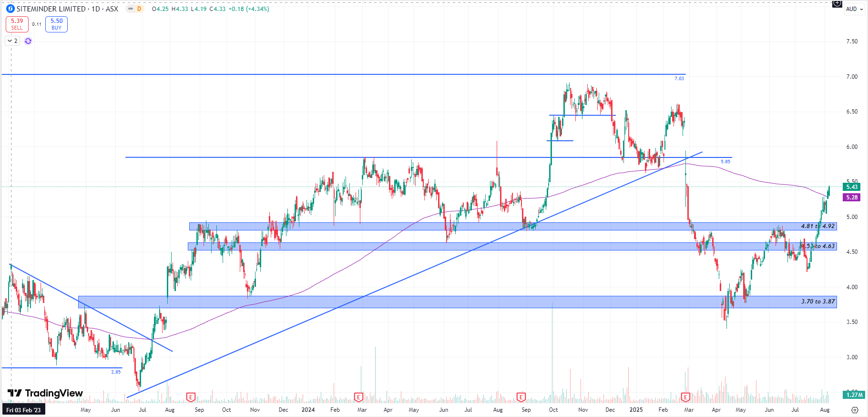Click the plus crosshair button at top right
This screenshot has height=417, width=868.
point(837,4)
